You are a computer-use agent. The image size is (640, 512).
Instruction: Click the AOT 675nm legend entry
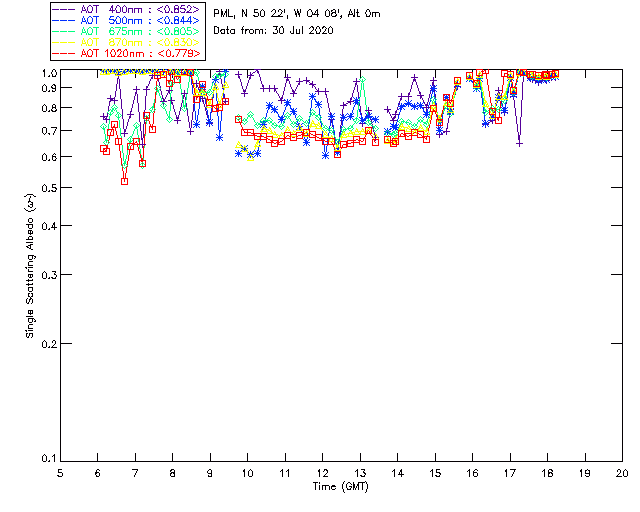pyautogui.click(x=127, y=31)
